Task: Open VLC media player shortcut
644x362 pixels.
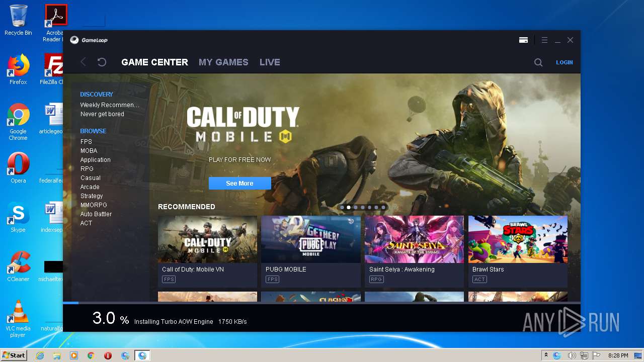Action: [18, 319]
